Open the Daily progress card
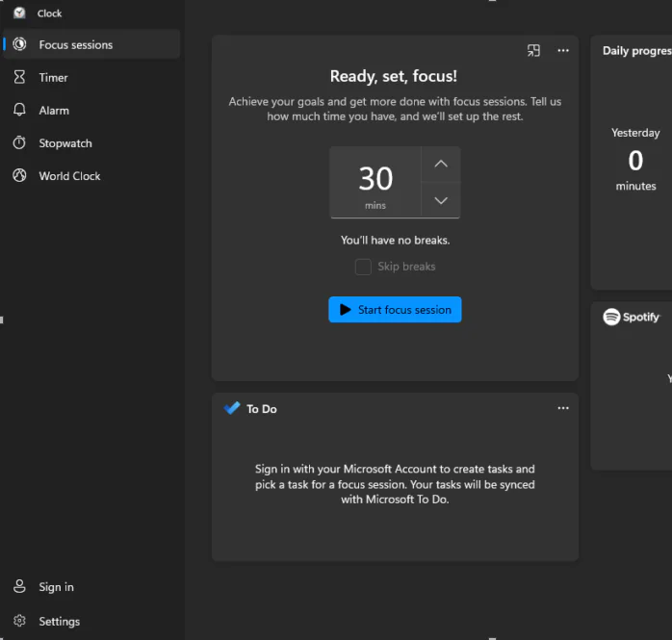 635,51
